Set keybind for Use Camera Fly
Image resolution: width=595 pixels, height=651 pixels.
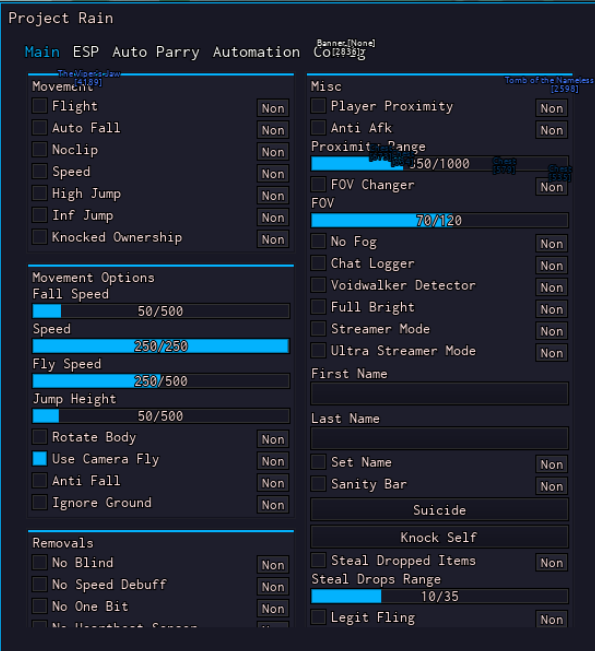point(273,461)
